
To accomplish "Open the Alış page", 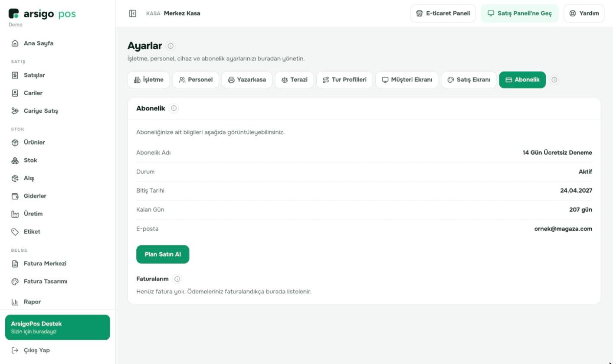I will point(58,178).
